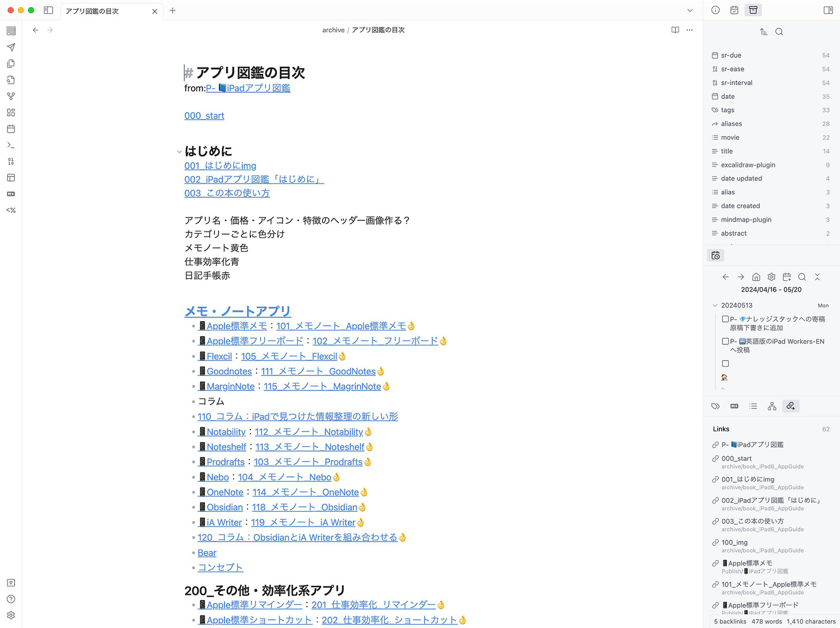Select the outgoing links panel tab

coord(791,406)
